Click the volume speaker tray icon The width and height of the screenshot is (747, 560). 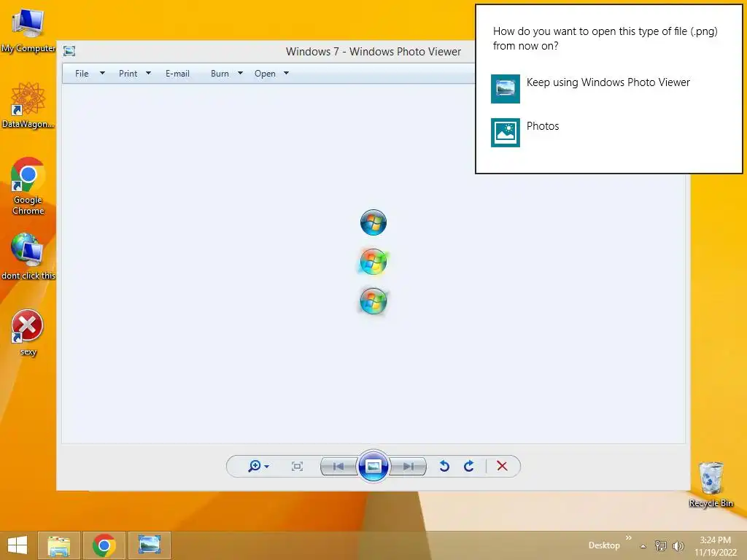678,545
